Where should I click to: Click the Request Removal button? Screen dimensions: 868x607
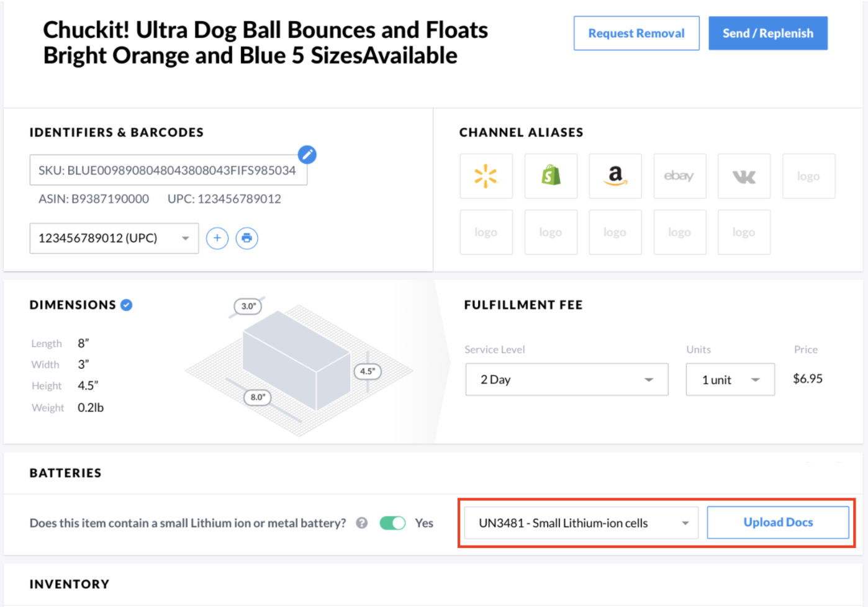point(636,34)
